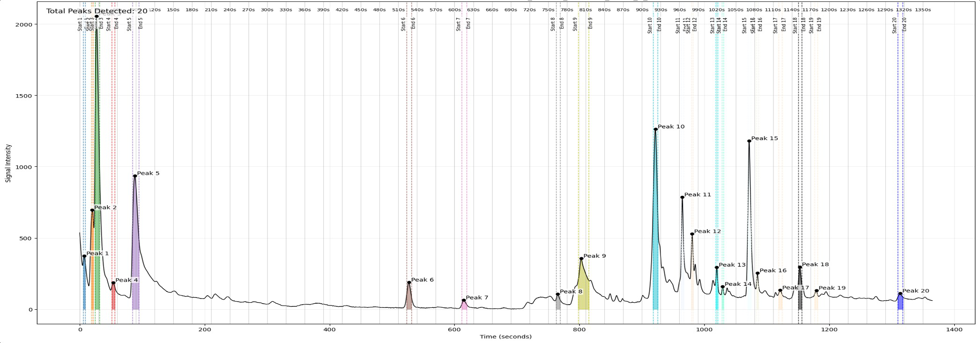Click the 'Peak 4' label

point(126,280)
